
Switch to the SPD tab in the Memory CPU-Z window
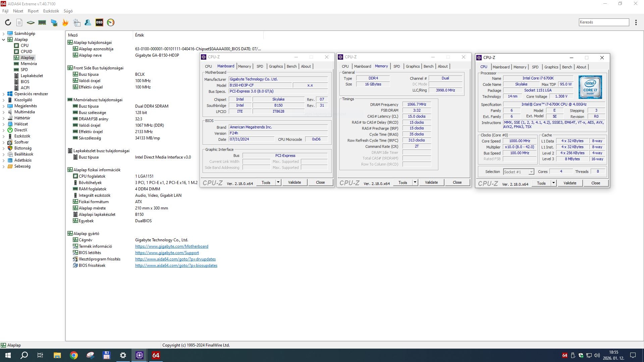tap(396, 66)
